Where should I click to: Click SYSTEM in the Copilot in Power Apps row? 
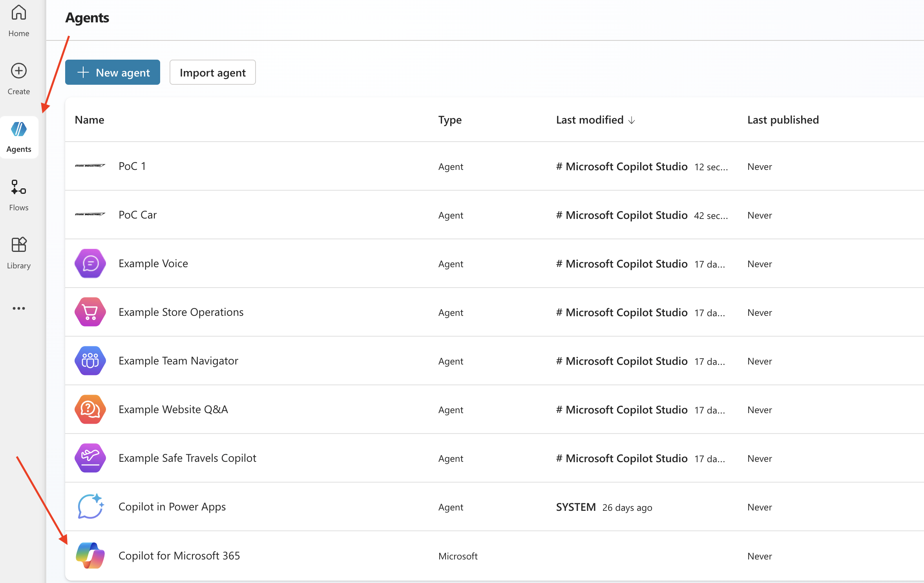click(576, 507)
